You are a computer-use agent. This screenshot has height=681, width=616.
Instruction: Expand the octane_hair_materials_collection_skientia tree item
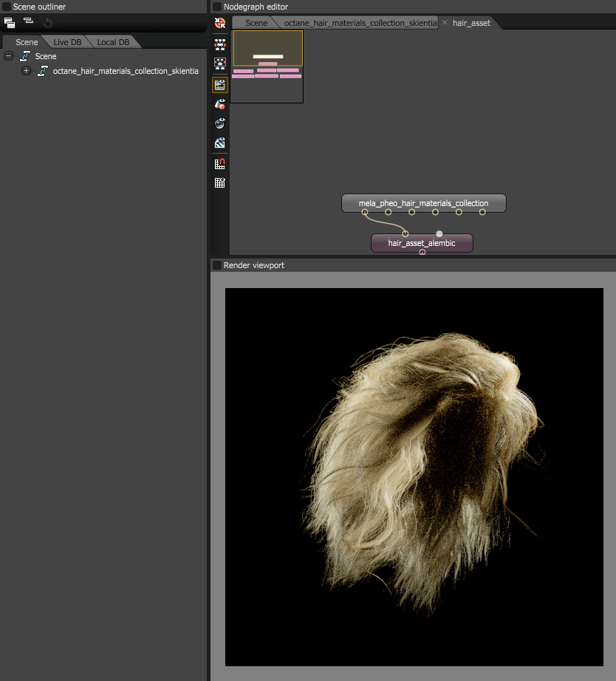(x=27, y=71)
